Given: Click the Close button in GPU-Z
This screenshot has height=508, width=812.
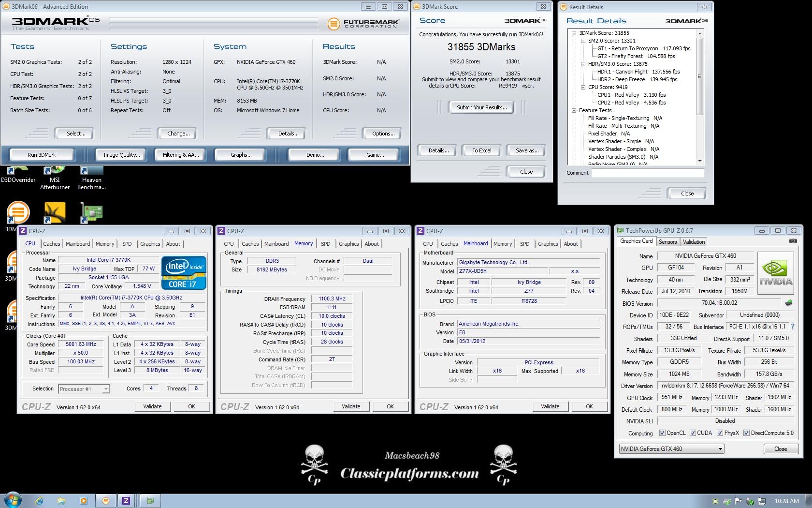Looking at the screenshot, I should point(781,449).
